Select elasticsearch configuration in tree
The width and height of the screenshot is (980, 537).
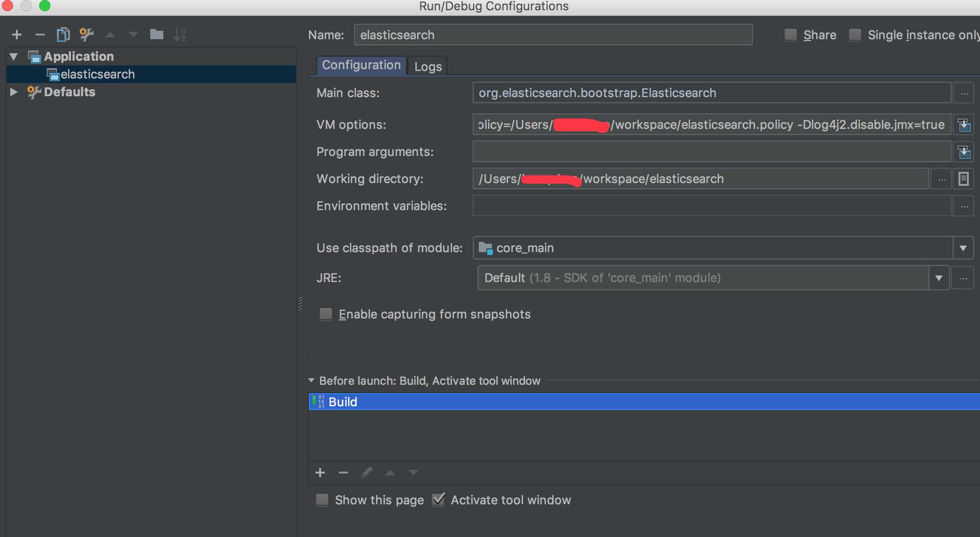[151, 74]
